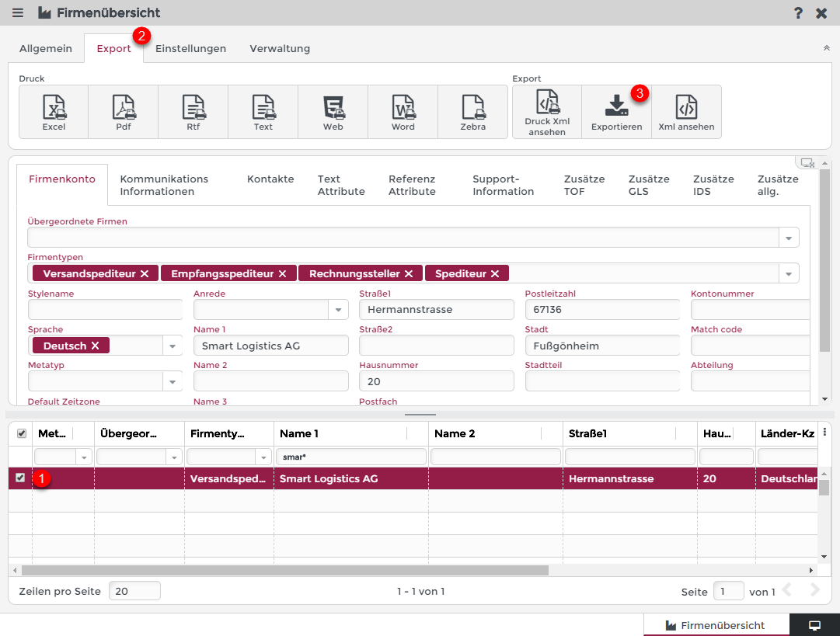Open the Anrede dropdown

(338, 310)
